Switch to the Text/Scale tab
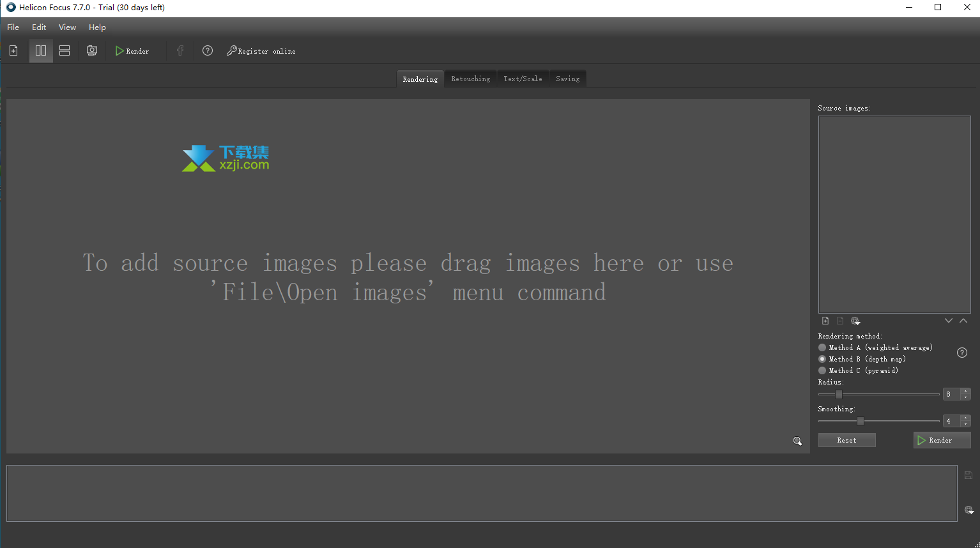 coord(523,79)
